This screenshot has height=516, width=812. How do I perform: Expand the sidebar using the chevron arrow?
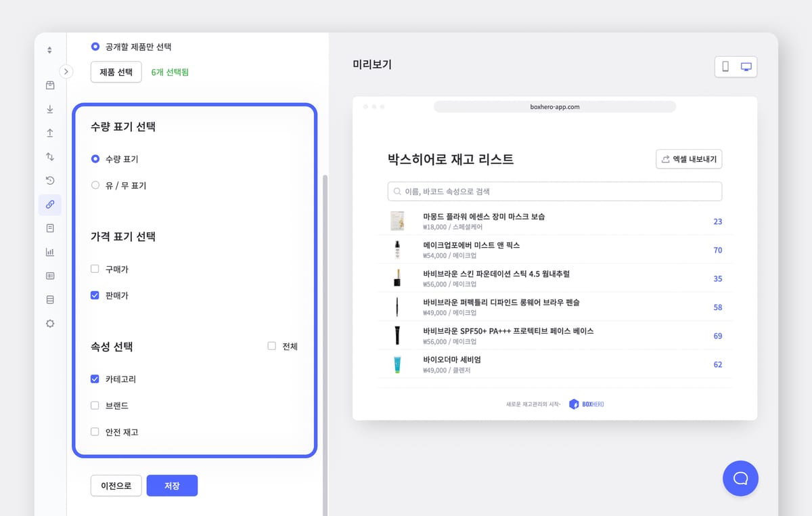pos(66,70)
